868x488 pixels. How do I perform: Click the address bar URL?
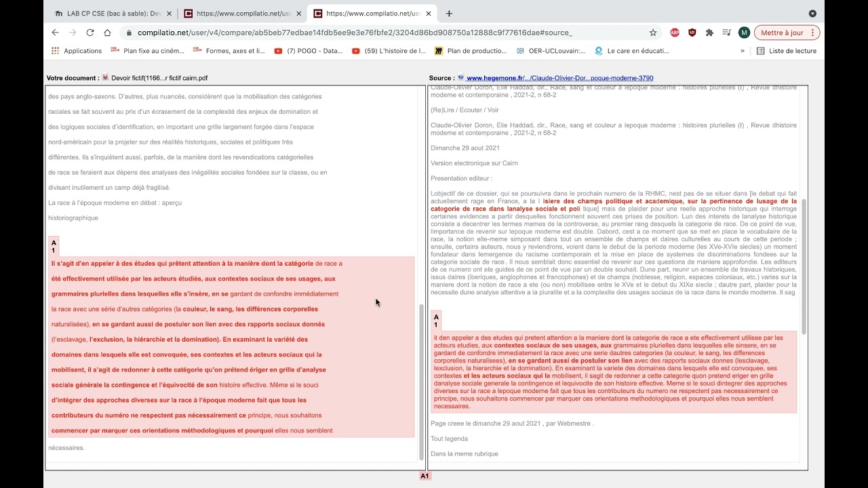click(x=355, y=33)
